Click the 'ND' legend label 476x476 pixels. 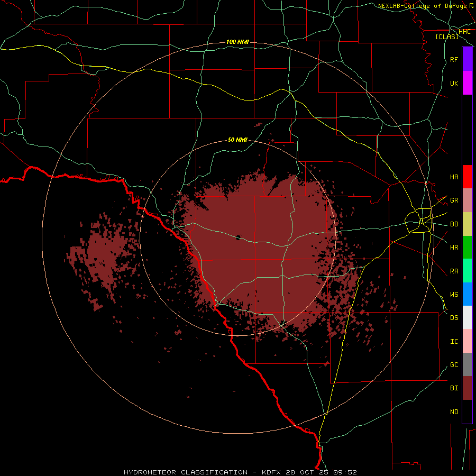(454, 412)
